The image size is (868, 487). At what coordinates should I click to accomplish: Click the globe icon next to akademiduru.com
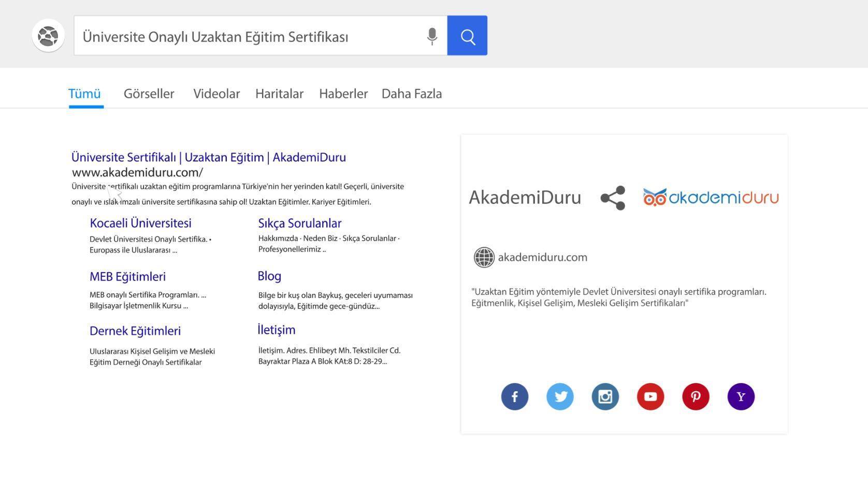(484, 257)
